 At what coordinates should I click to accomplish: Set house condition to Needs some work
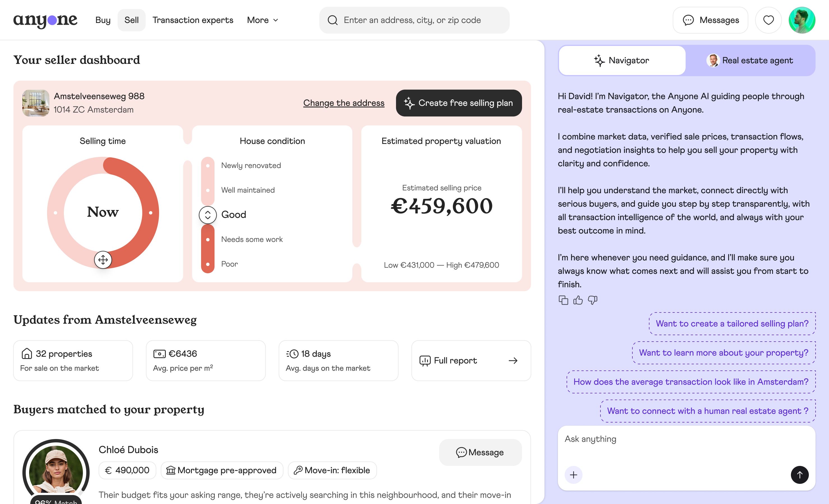252,240
